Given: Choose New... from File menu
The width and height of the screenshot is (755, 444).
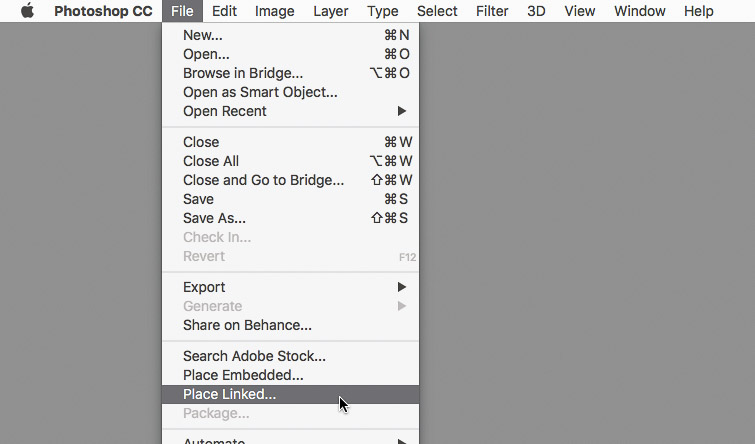Looking at the screenshot, I should coord(291,35).
